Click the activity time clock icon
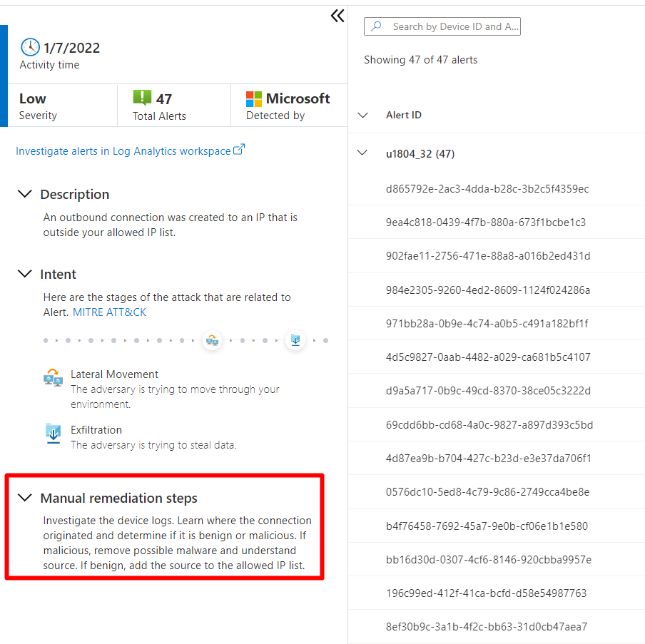 click(x=30, y=46)
